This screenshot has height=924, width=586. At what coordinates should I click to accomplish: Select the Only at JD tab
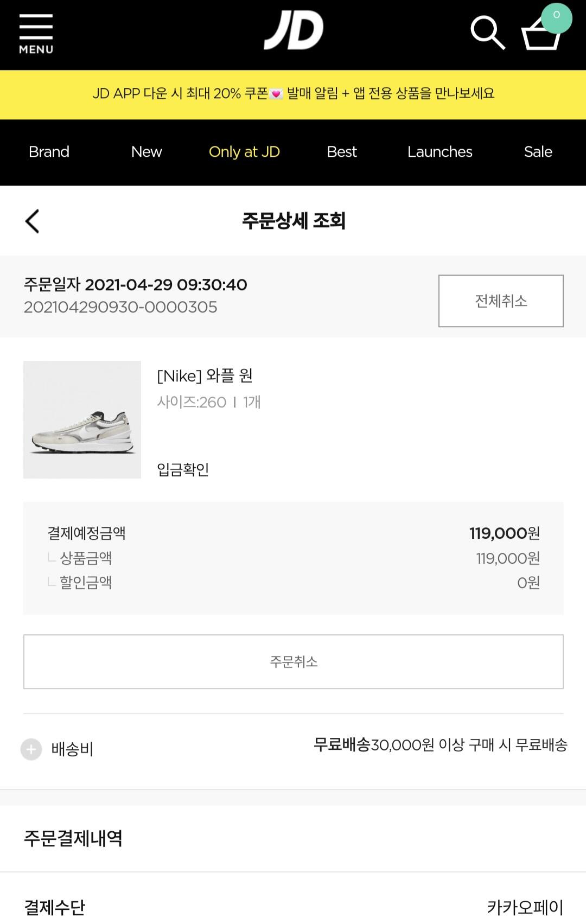tap(244, 152)
